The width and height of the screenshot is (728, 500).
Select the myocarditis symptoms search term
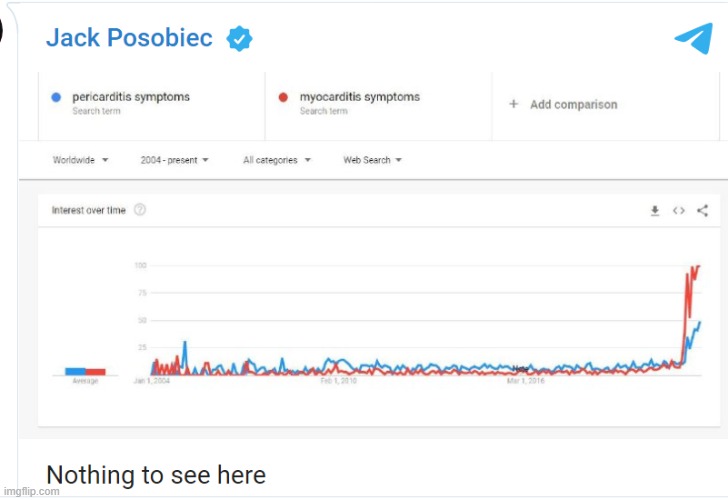pyautogui.click(x=359, y=97)
